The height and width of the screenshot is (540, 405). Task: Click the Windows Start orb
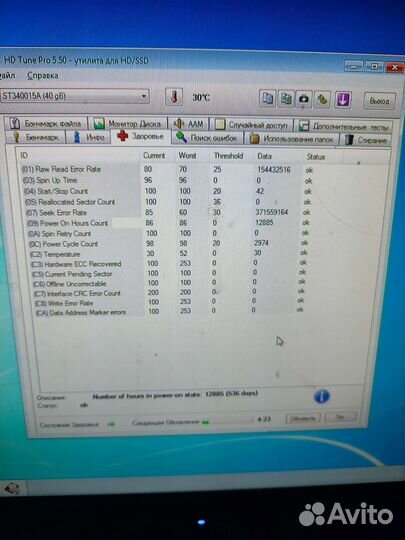pyautogui.click(x=11, y=488)
